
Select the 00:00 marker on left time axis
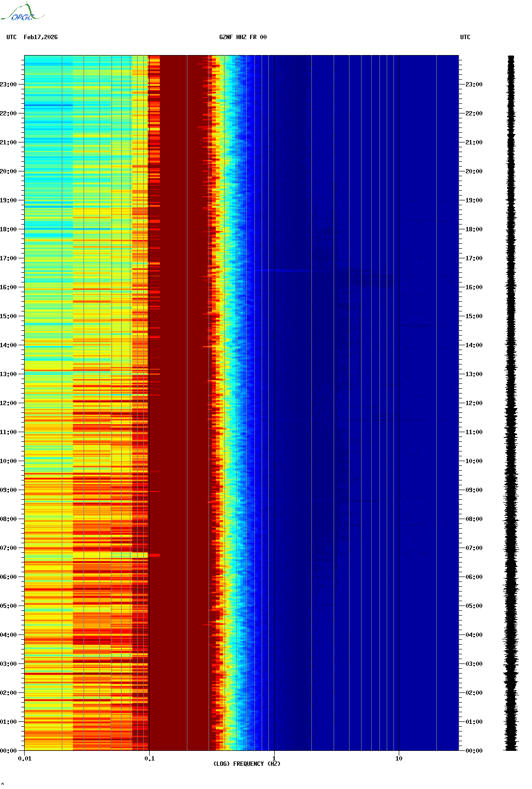click(8, 751)
